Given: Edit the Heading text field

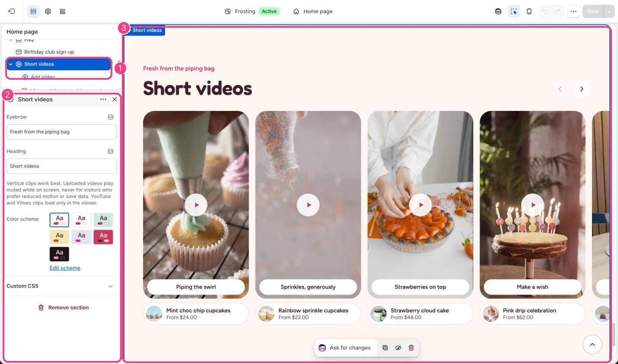Looking at the screenshot, I should point(62,166).
